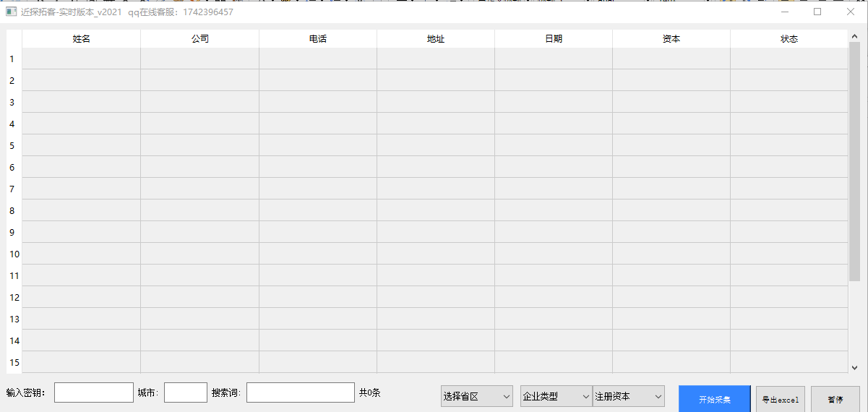Screen dimensions: 868x412
Task: Select row header 13
Action: pyautogui.click(x=14, y=319)
